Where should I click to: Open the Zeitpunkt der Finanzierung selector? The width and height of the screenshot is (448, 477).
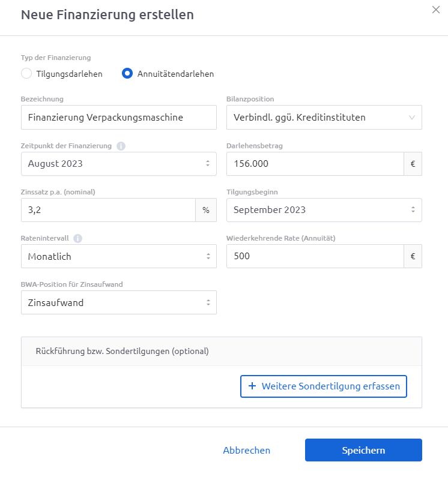pyautogui.click(x=119, y=164)
